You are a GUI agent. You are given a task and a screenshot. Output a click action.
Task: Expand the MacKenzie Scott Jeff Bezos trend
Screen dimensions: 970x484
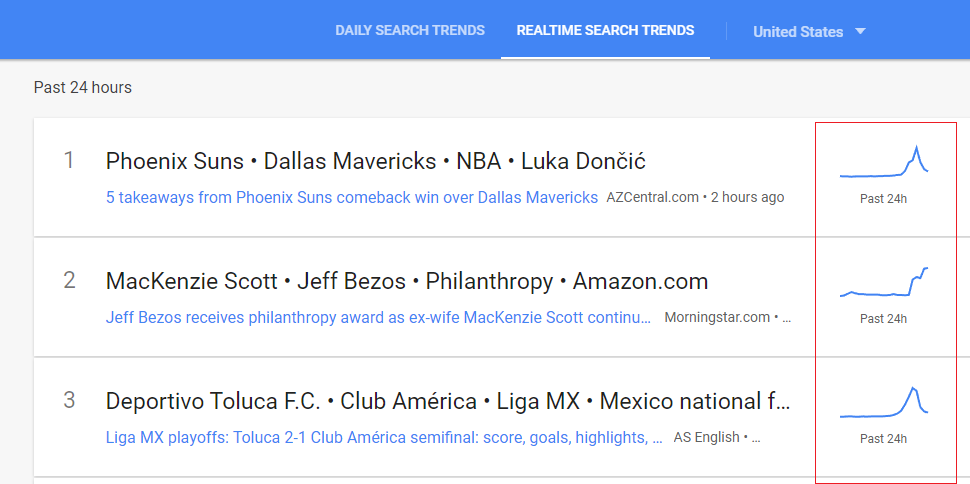point(407,281)
